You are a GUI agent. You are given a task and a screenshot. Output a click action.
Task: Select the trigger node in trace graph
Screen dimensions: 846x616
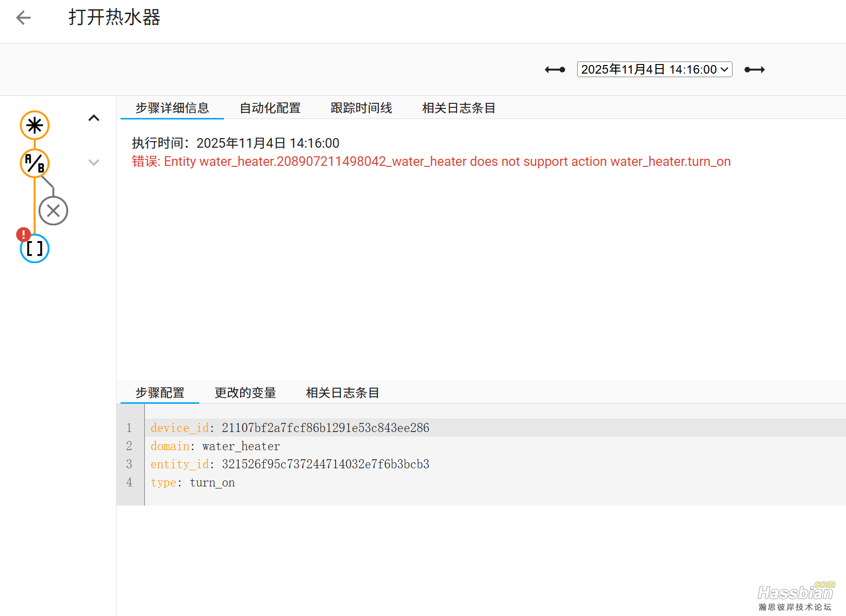34,125
